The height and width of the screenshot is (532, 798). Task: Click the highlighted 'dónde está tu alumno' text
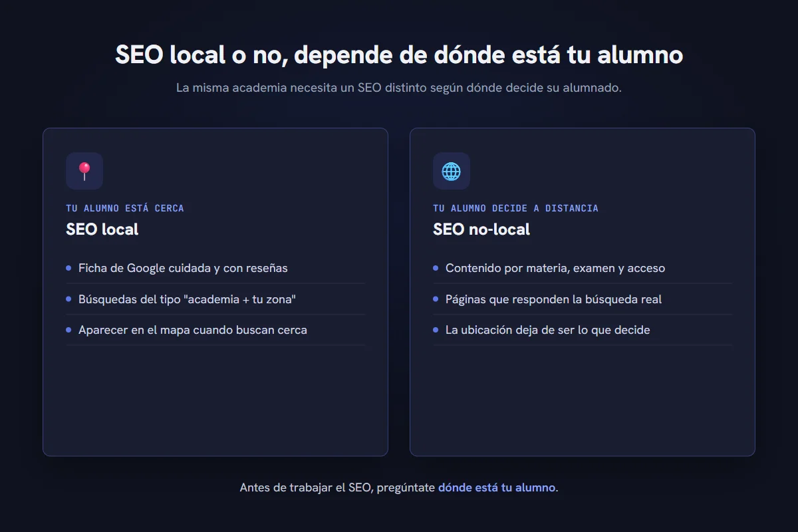(x=497, y=487)
